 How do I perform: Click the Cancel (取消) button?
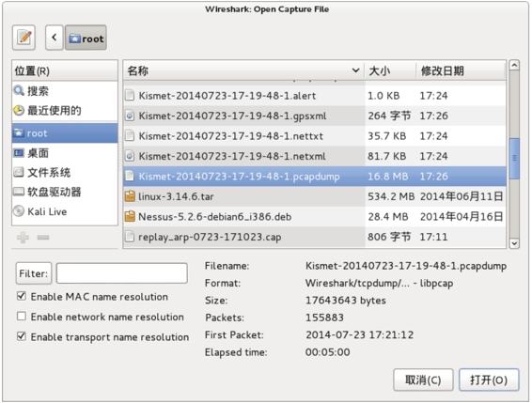(423, 380)
